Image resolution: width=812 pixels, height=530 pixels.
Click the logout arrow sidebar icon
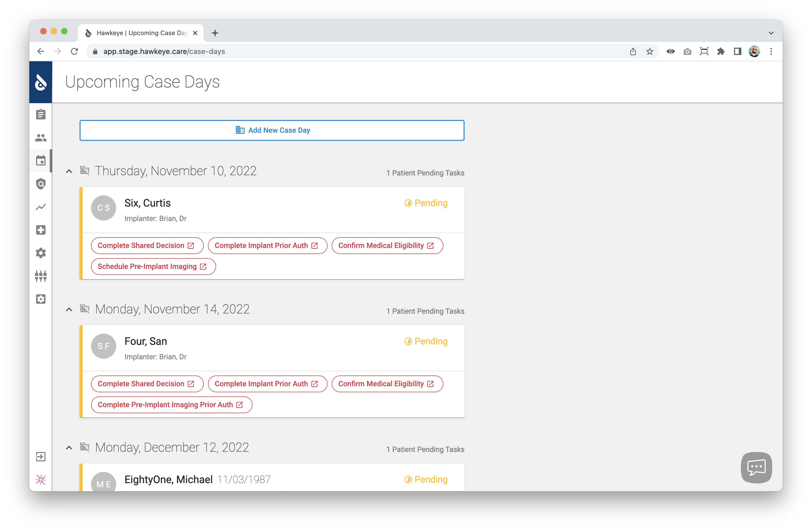pos(41,457)
